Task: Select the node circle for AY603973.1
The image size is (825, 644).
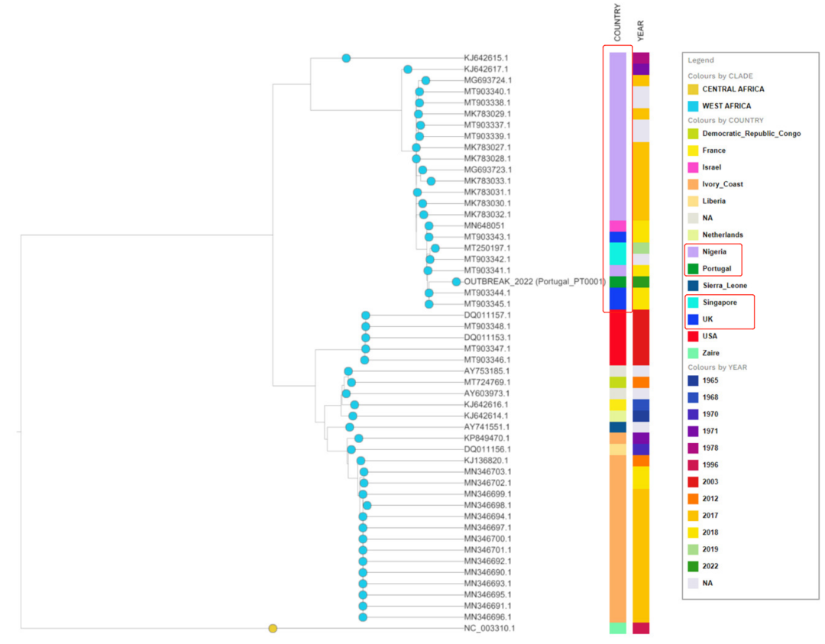Action: coord(346,393)
